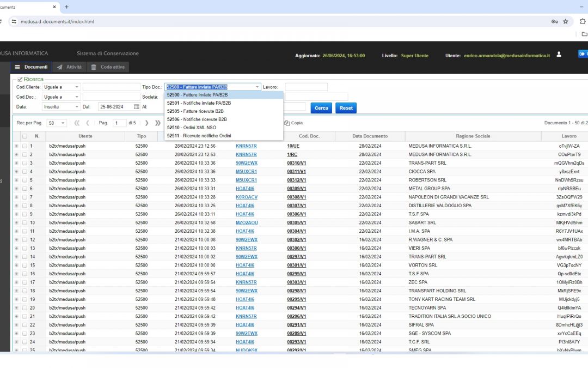Image resolution: width=588 pixels, height=368 pixels.
Task: Open calendar picker for Dal date
Action: (x=137, y=107)
